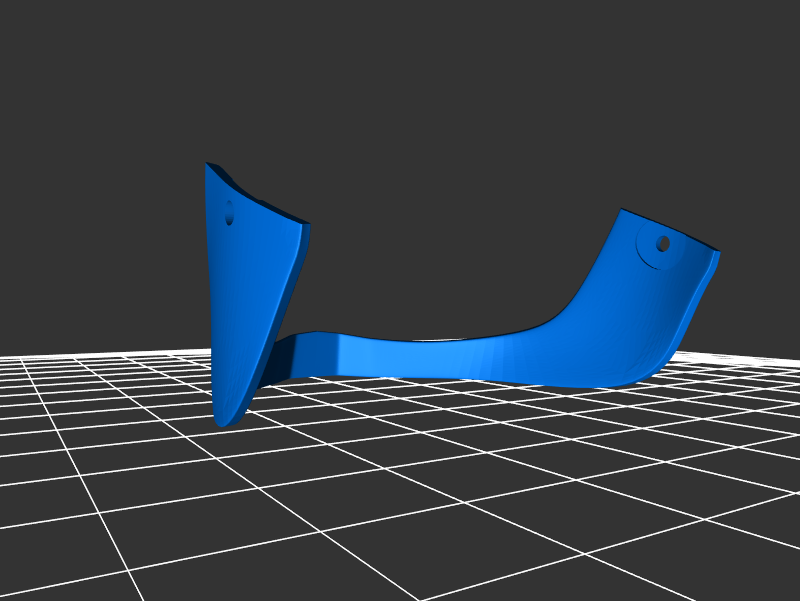Click the small hole in left blue panel

229,214
